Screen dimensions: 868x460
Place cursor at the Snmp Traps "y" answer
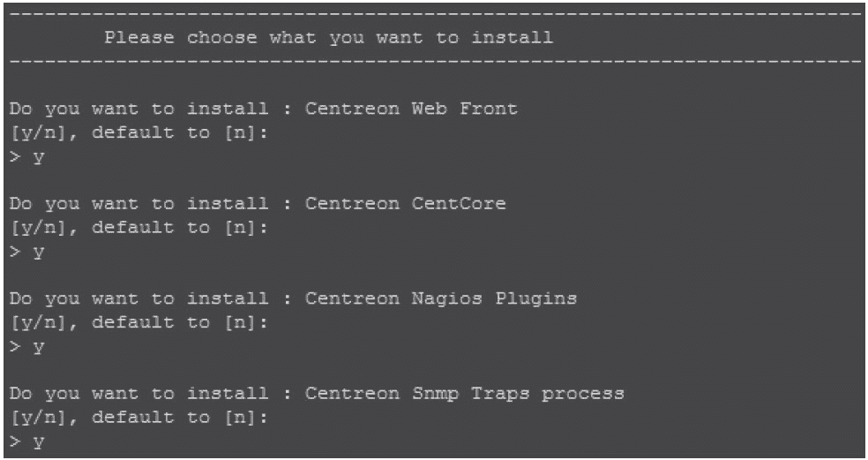click(38, 442)
